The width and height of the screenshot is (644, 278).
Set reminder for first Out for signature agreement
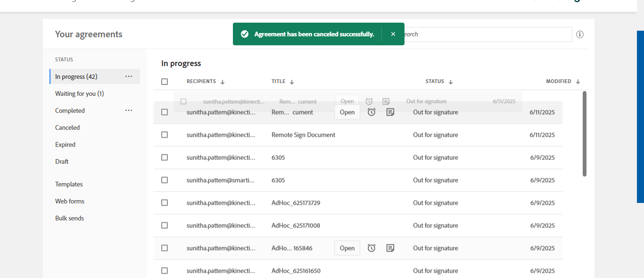pyautogui.click(x=372, y=112)
